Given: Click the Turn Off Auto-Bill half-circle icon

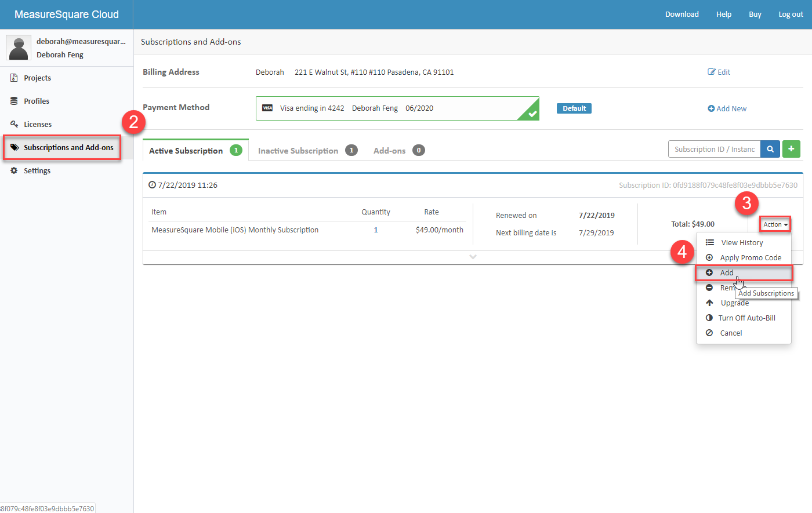Looking at the screenshot, I should pos(709,318).
